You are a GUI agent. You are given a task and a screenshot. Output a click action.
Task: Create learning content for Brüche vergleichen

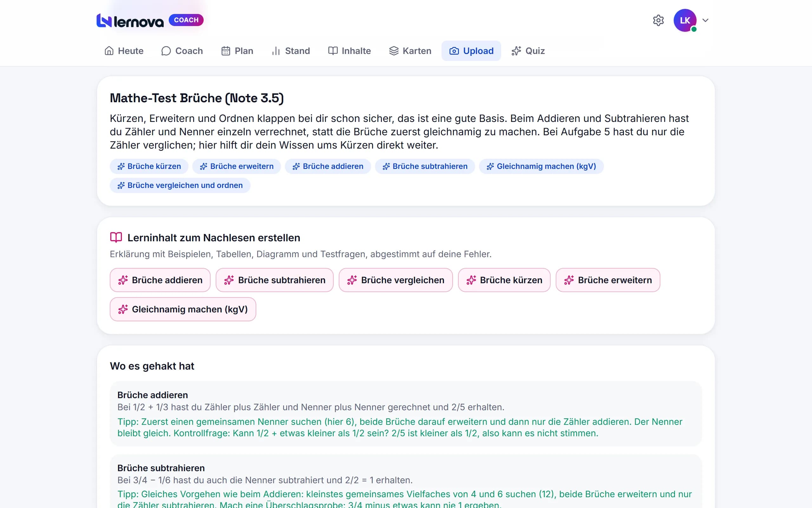[x=396, y=280]
